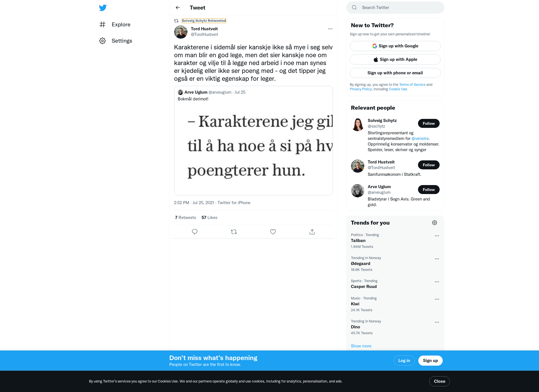Image resolution: width=539 pixels, height=392 pixels.
Task: Click the Twitter bird logo
Action: pos(103,8)
